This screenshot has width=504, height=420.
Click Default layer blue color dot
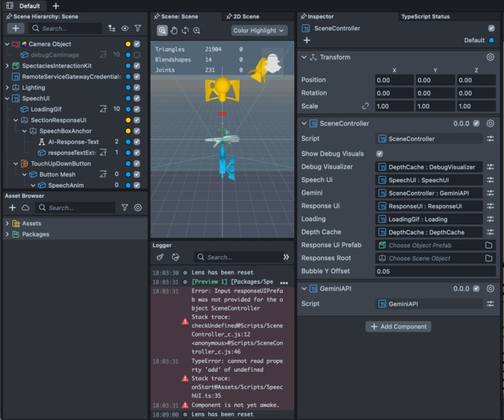pyautogui.click(x=491, y=40)
